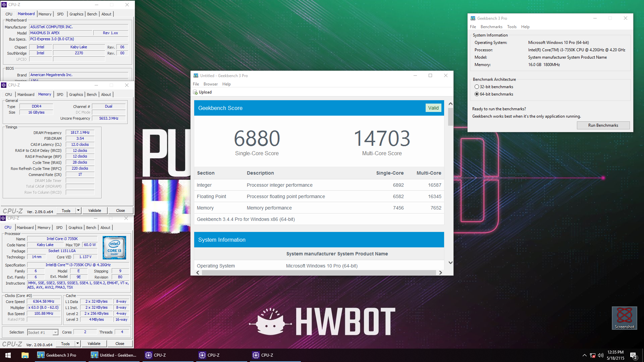Open the Windows Start menu
644x362 pixels.
8,355
